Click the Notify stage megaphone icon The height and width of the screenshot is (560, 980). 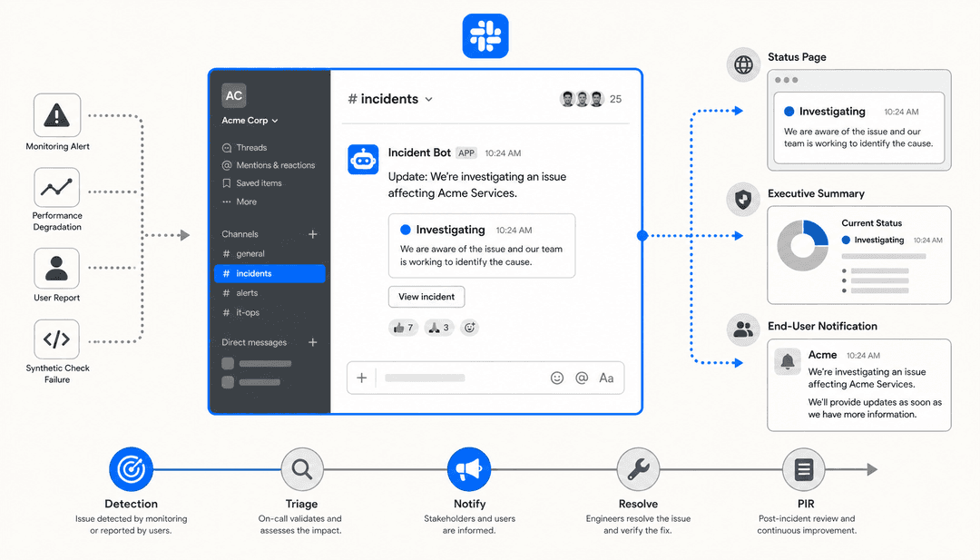coord(469,469)
